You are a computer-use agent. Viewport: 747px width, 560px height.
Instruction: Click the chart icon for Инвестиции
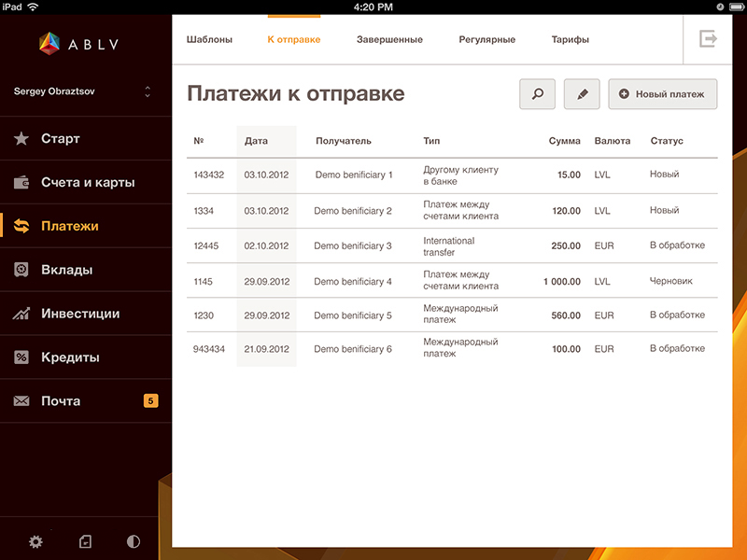click(x=21, y=314)
